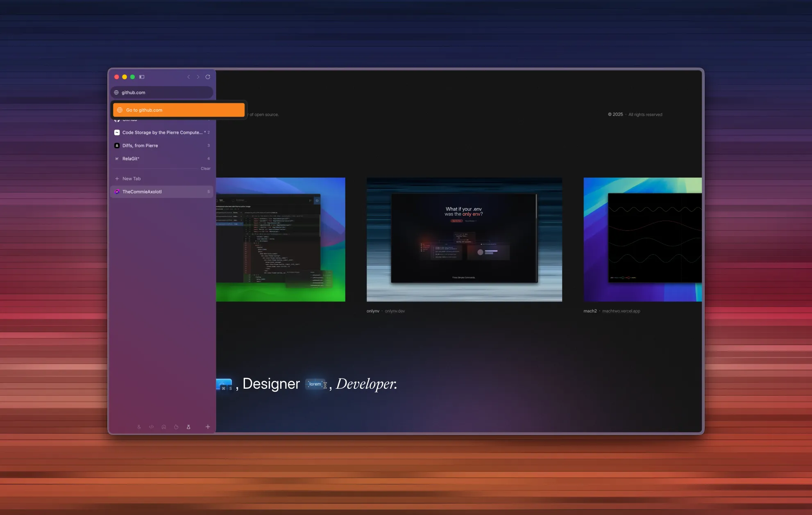Click the "Go to github.com" suggestion

point(179,110)
